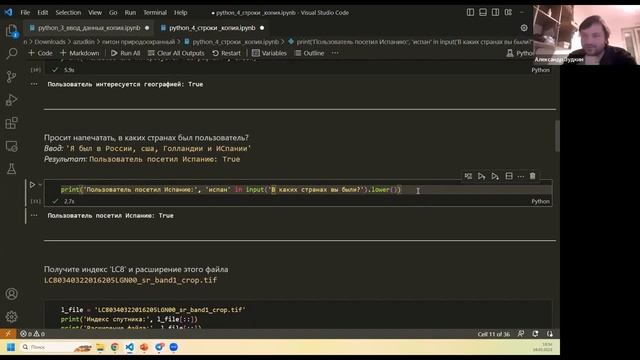Split the cell using cell toolbar icon
640x360 pixels.
pyautogui.click(x=509, y=176)
